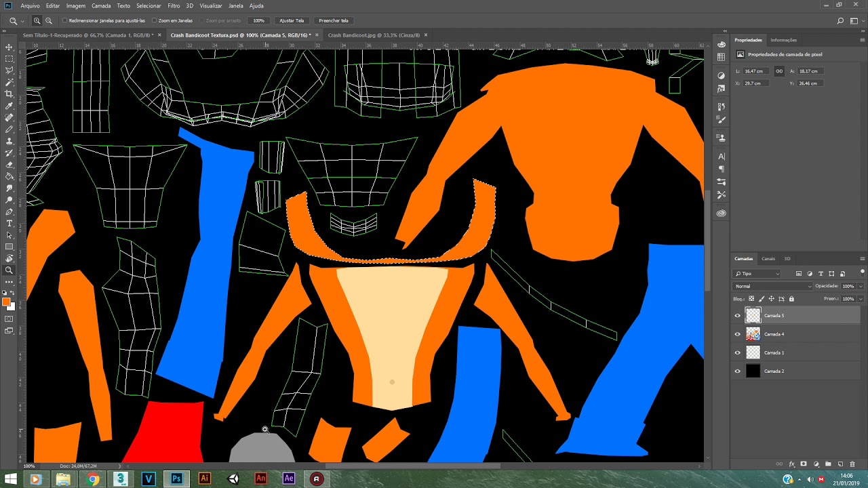868x488 pixels.
Task: Select the Paint Bucket tool
Action: tap(9, 176)
